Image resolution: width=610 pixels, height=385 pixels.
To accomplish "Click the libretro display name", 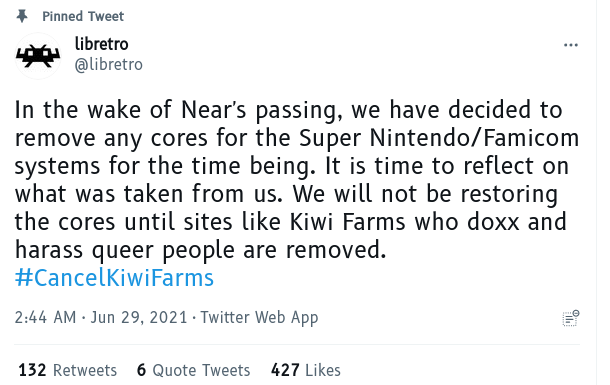I will coord(101,44).
